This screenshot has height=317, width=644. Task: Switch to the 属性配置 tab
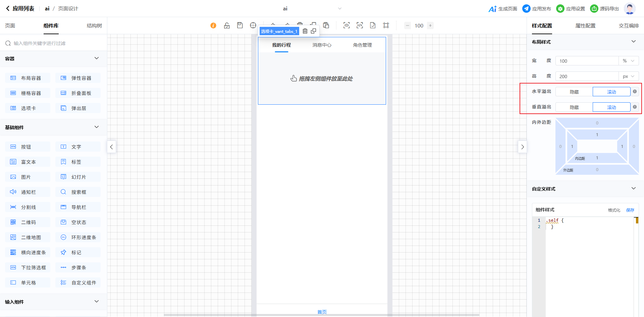click(585, 26)
